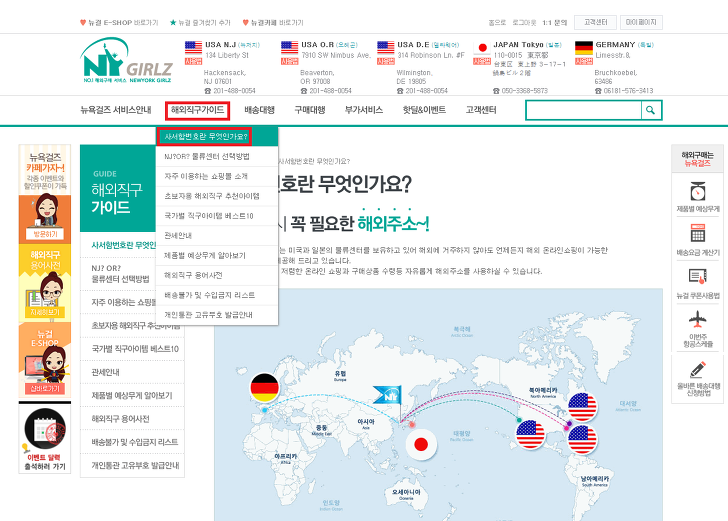Open sidebar item 국가별 직구아이템 베스트10
The image size is (728, 521).
tap(132, 349)
